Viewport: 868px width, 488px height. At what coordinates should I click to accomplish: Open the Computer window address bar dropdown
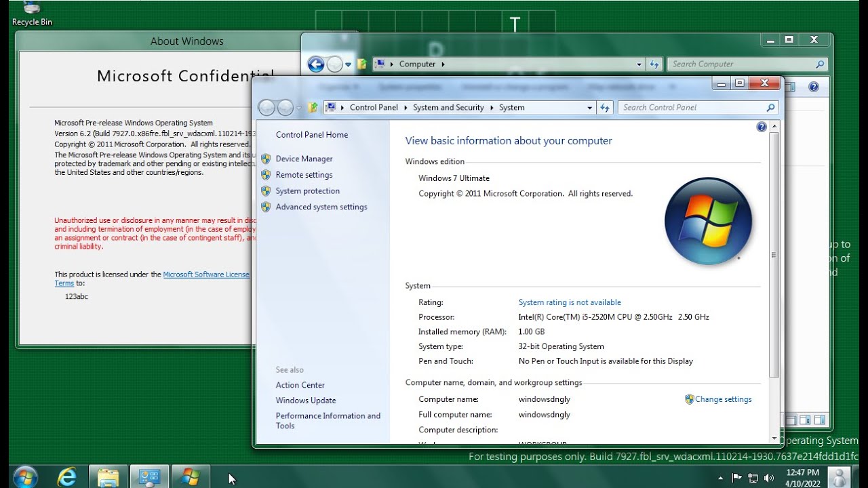pyautogui.click(x=639, y=64)
